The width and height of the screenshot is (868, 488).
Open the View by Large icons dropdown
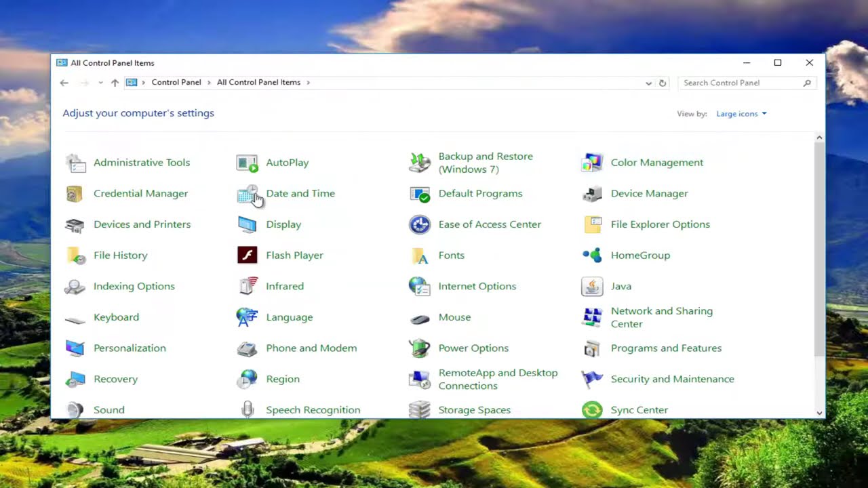pos(741,114)
